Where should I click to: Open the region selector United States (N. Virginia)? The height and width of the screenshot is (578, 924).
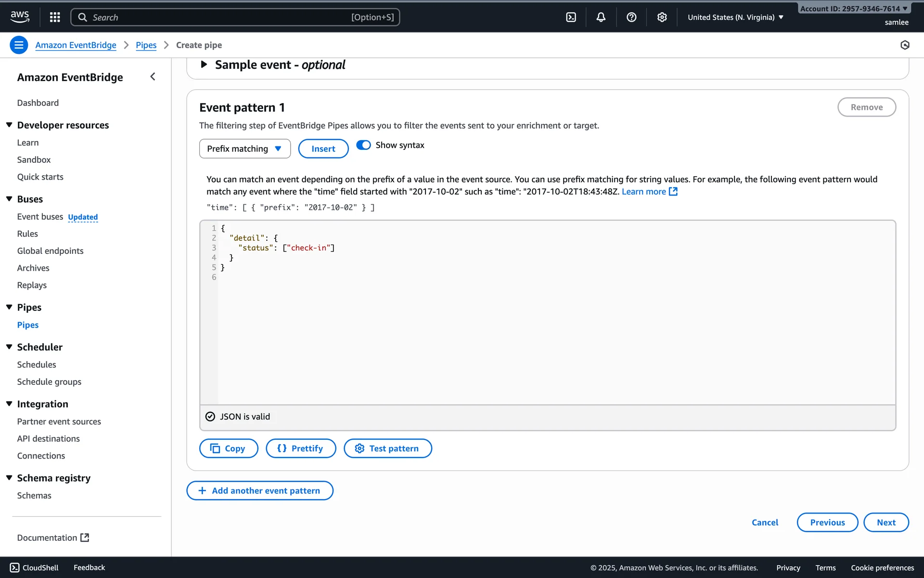pos(735,17)
